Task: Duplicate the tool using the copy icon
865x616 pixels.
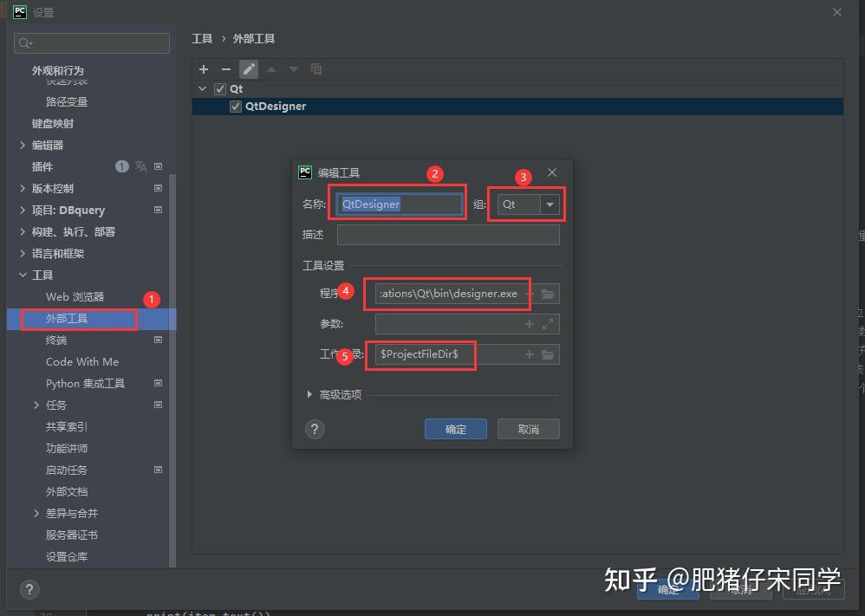Action: (x=316, y=69)
